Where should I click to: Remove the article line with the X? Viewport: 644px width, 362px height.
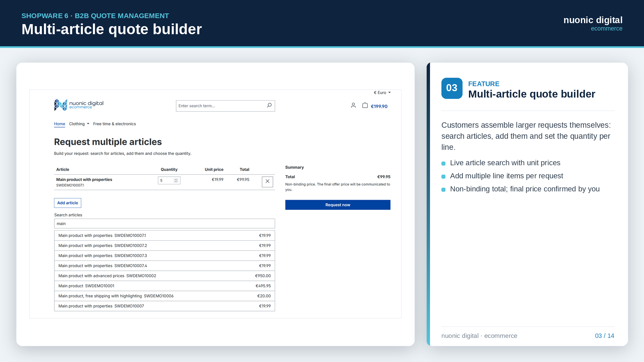[x=267, y=182]
